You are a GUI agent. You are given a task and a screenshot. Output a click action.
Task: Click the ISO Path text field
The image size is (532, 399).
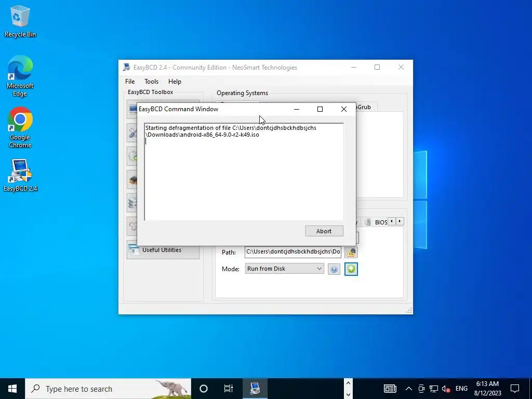(x=293, y=252)
